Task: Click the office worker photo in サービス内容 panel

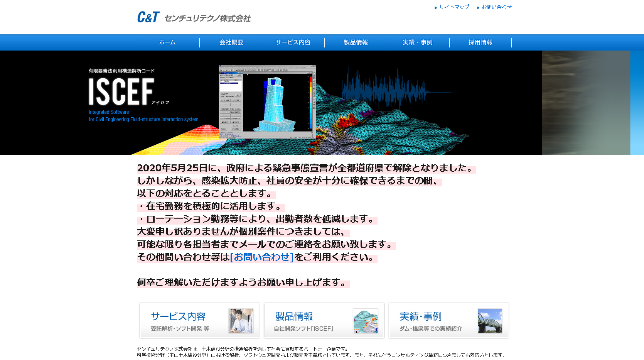Action: [x=241, y=321]
